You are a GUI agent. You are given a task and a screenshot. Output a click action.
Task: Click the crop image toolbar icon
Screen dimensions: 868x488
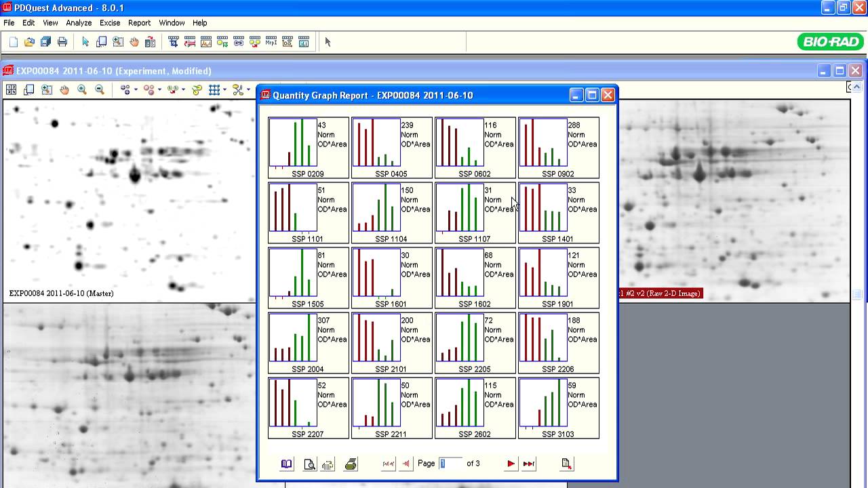[174, 42]
